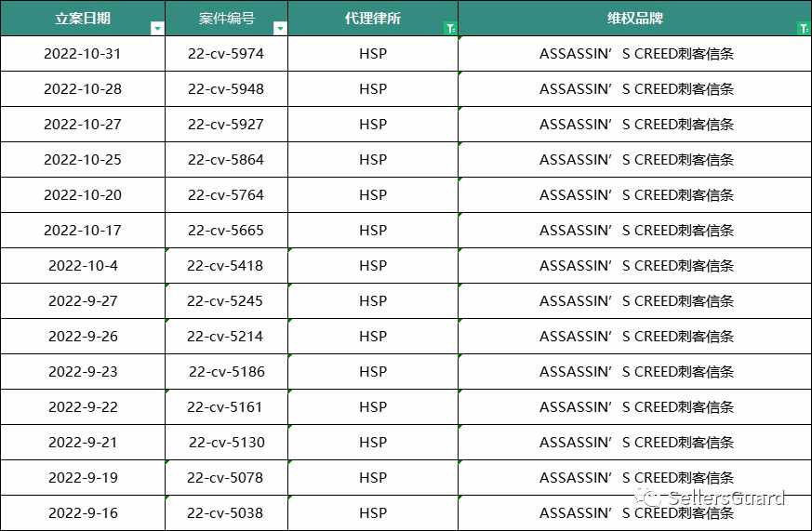Select the HSP cell in row 22-cv-5418

pyautogui.click(x=373, y=266)
